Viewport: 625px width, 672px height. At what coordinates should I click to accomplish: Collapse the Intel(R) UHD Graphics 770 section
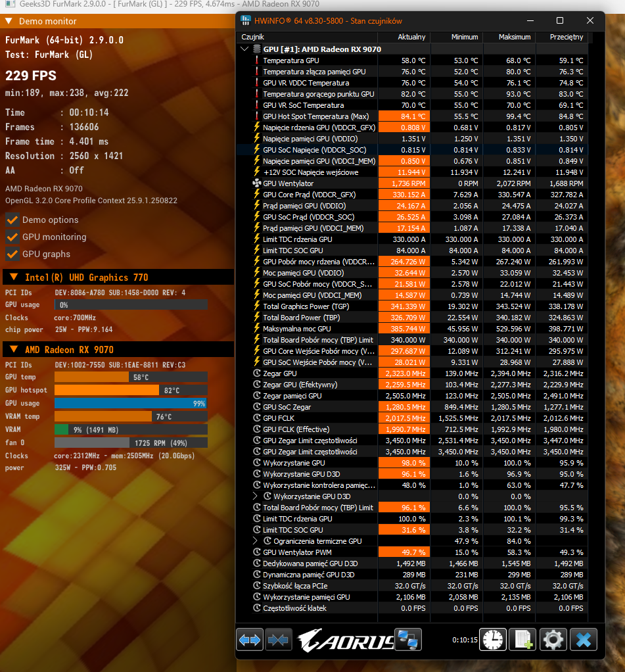(x=14, y=277)
